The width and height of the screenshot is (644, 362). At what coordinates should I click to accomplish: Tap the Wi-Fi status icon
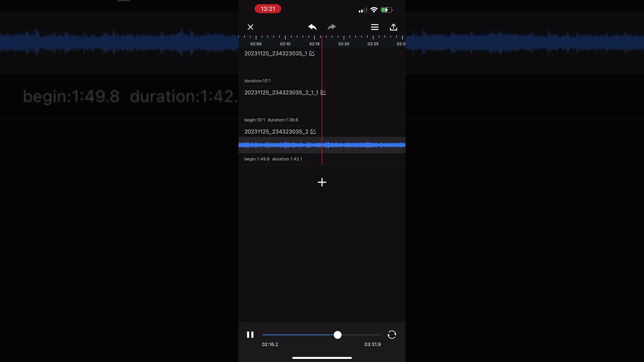click(x=374, y=10)
